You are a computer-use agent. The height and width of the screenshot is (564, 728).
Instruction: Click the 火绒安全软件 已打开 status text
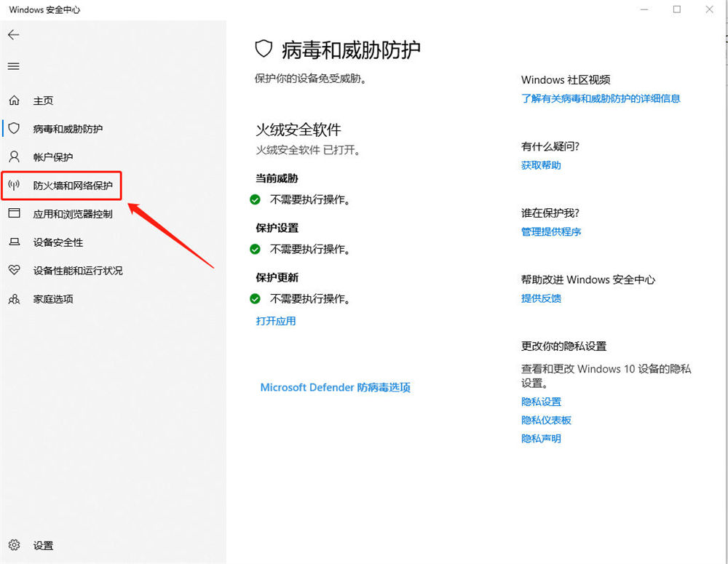(308, 150)
